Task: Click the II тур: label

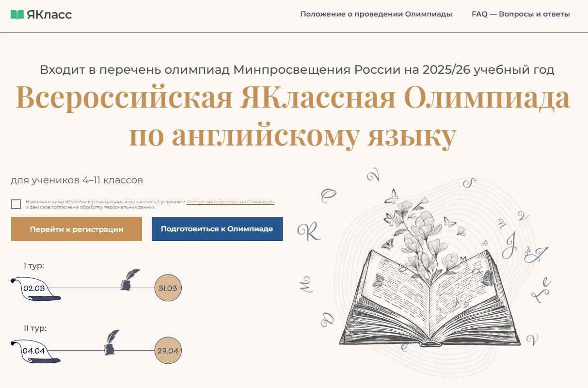Action: point(35,328)
